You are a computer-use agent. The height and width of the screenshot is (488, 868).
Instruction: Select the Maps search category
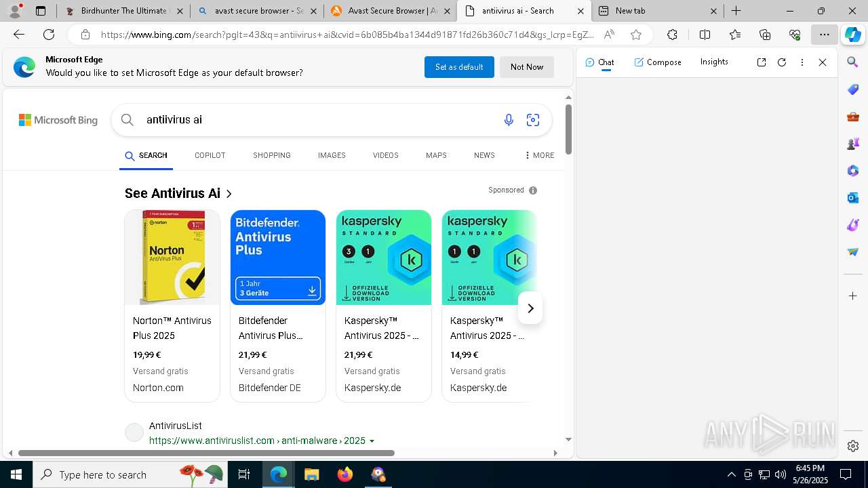click(x=436, y=155)
